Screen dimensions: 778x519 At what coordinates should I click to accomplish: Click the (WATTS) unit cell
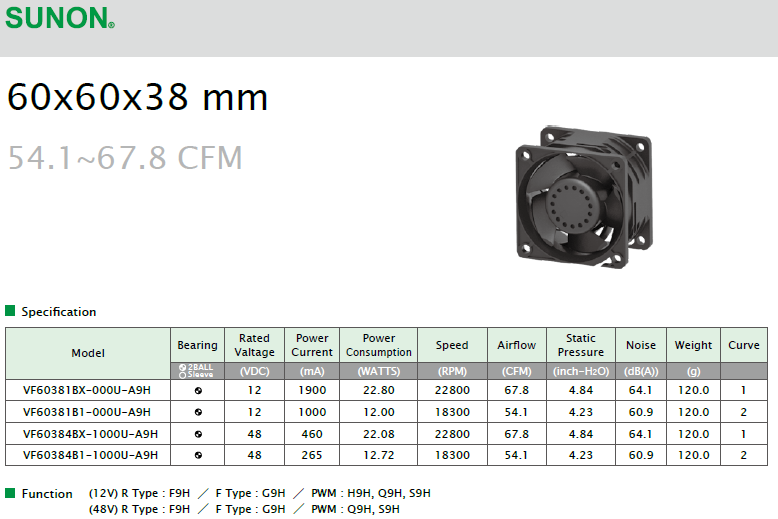(x=379, y=371)
